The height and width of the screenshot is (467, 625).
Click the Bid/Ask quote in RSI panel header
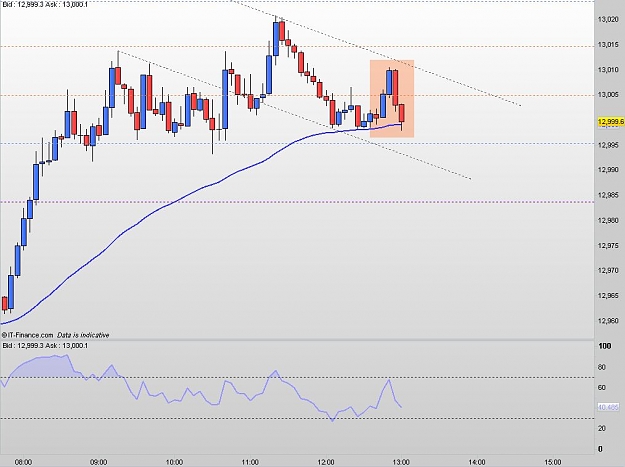click(45, 345)
